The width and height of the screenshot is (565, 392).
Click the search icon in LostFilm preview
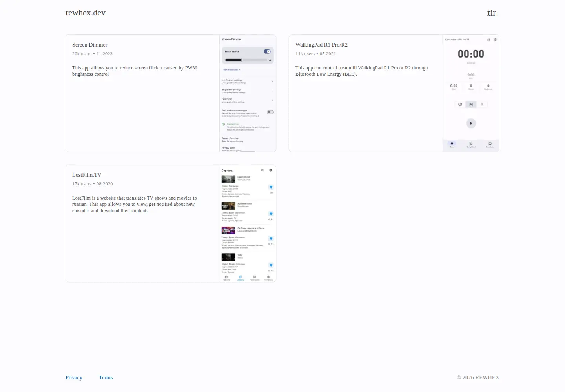262,170
